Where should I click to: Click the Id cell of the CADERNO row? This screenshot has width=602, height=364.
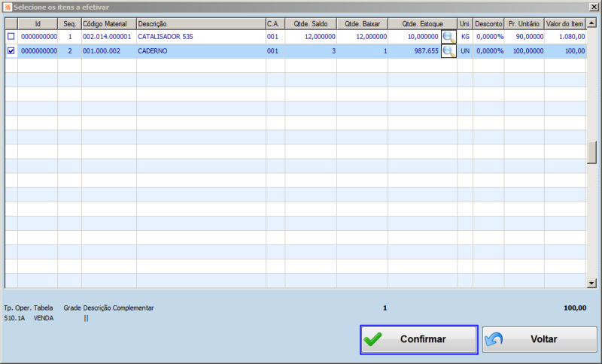pyautogui.click(x=38, y=51)
